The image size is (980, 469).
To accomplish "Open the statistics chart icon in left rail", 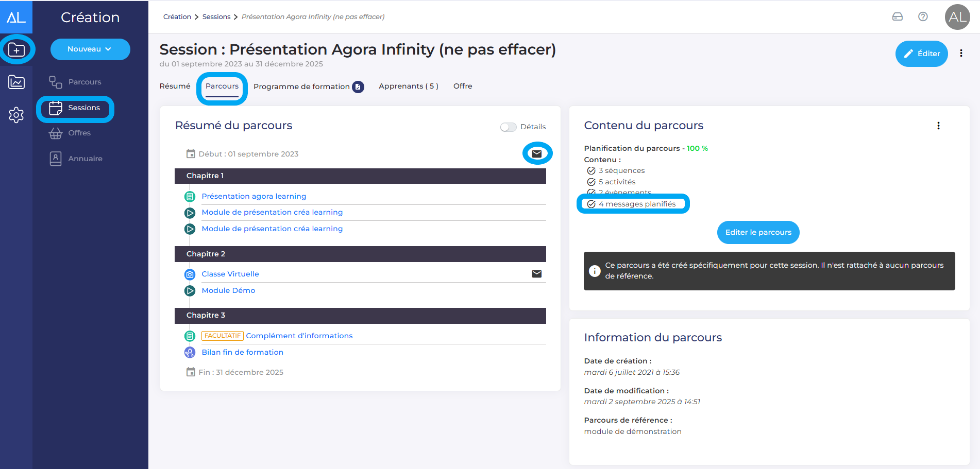I will [x=16, y=82].
